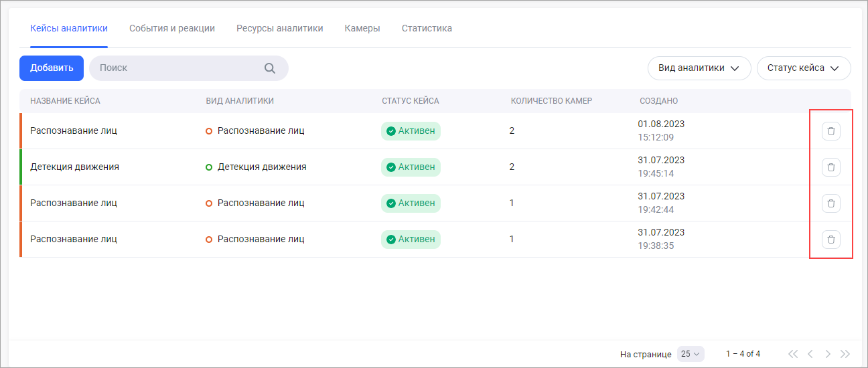Image resolution: width=868 pixels, height=368 pixels.
Task: Delete the case created at 19:42:44
Action: point(830,203)
